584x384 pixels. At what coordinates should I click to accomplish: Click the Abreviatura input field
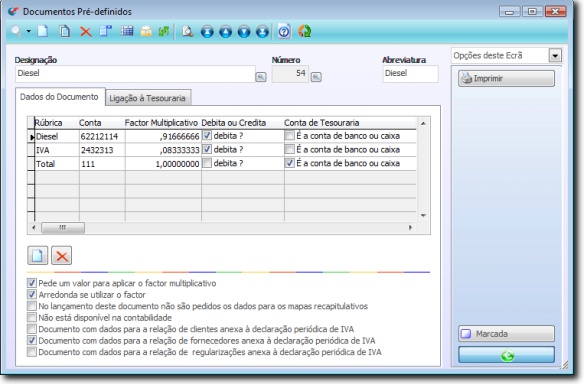[410, 74]
